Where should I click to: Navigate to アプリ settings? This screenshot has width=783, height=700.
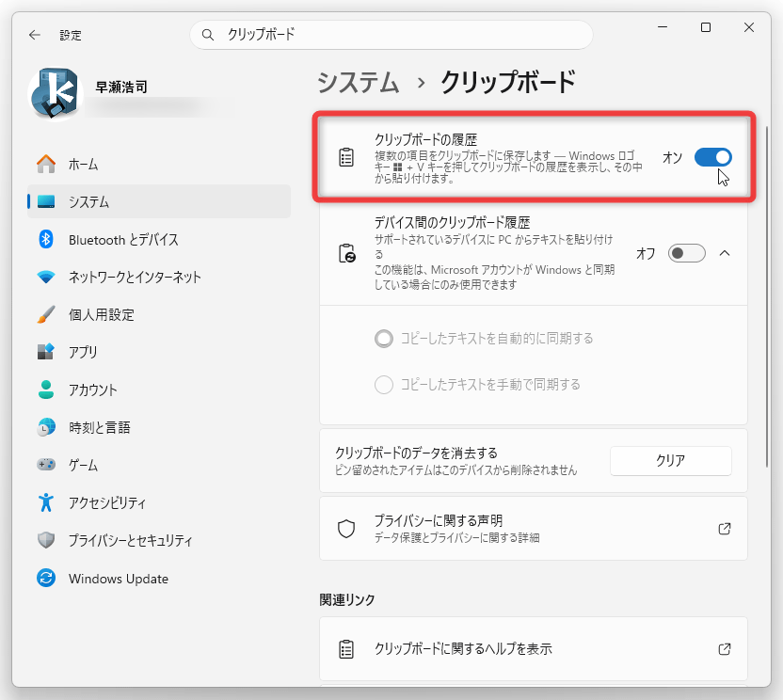159,352
